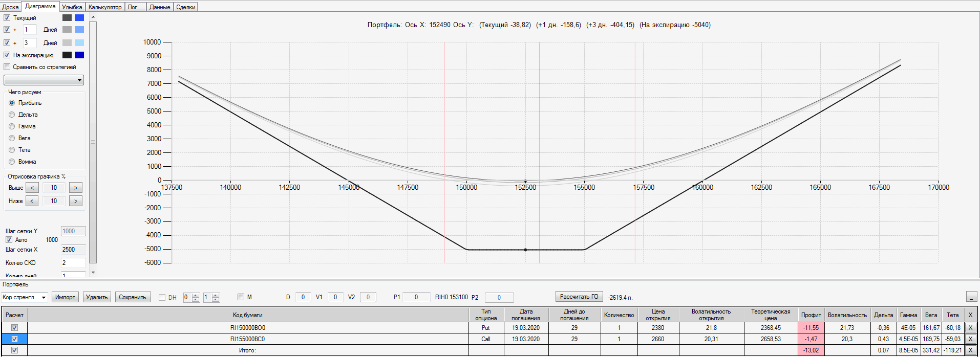Select Вега radio button

(x=12, y=138)
